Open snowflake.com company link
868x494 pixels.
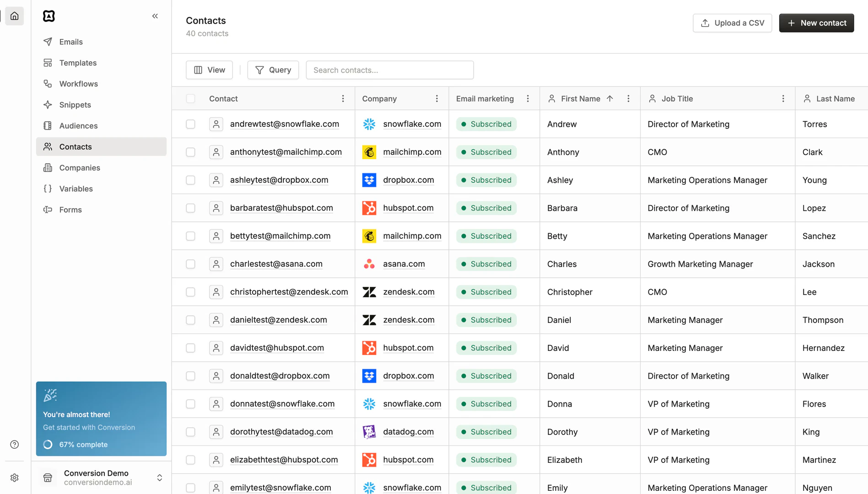(412, 123)
